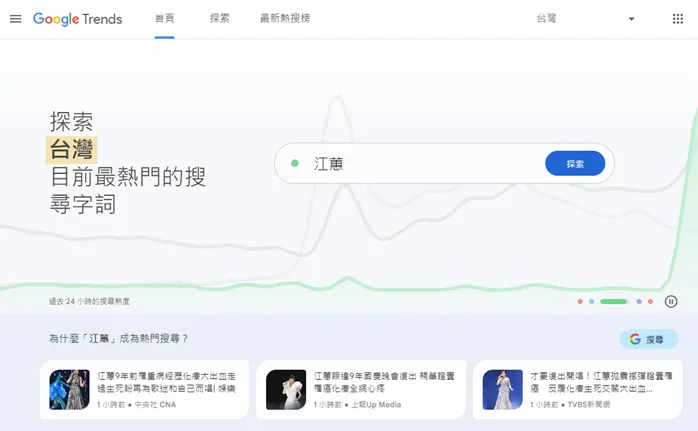698x431 pixels.
Task: Select the purple carousel dot
Action: pyautogui.click(x=639, y=301)
